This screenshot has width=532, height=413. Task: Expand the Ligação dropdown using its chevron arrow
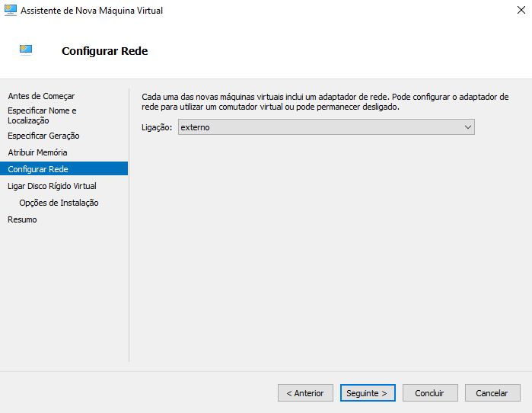click(x=467, y=127)
